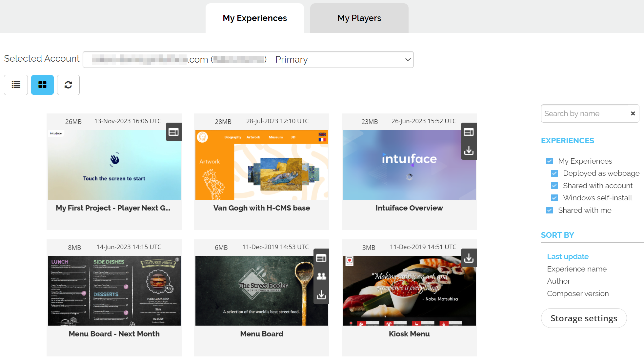Sort by Composer version
Screen dimensions: 644x362
[577, 293]
